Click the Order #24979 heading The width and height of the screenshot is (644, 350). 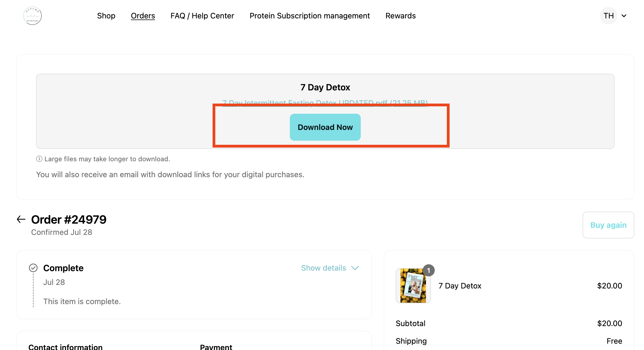pyautogui.click(x=69, y=220)
